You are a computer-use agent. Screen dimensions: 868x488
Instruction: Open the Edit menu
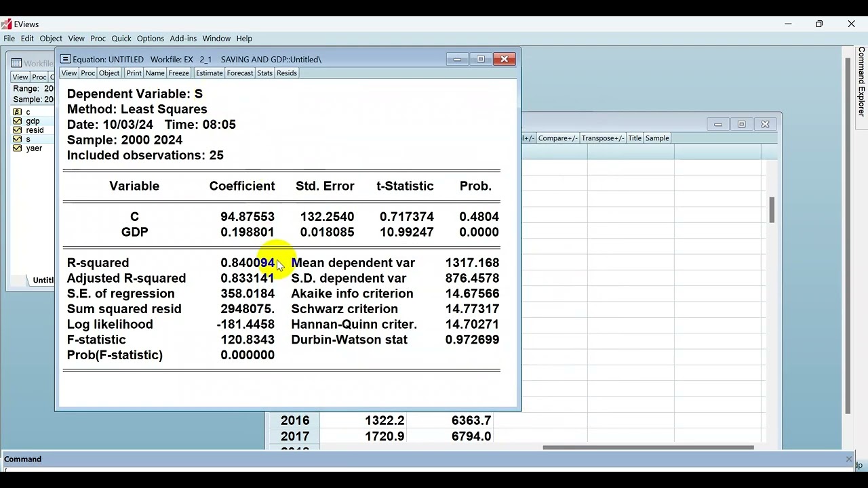click(27, 39)
